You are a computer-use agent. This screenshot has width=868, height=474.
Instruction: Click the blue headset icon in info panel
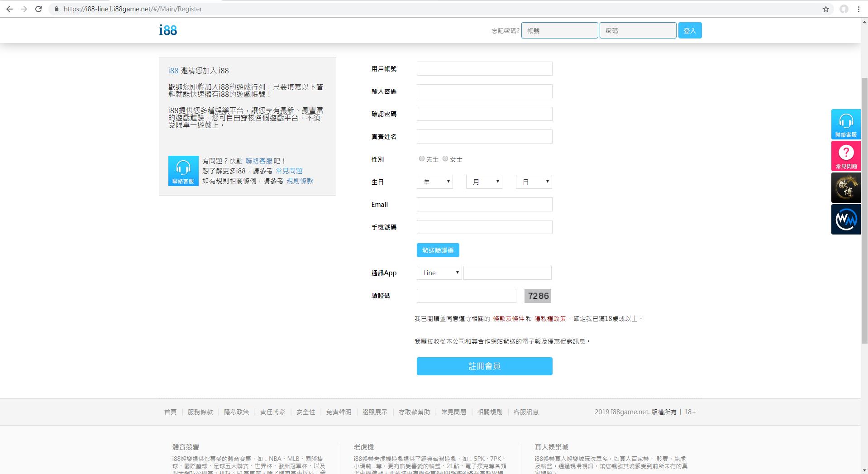[183, 171]
